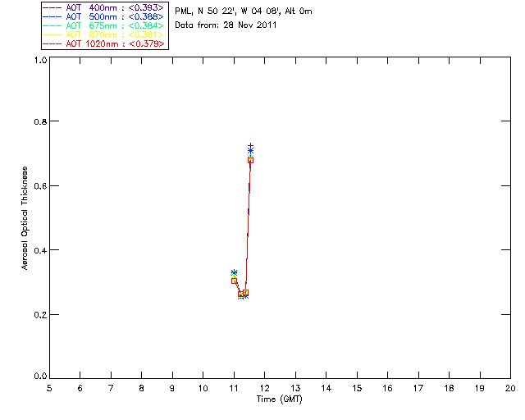Viewport: 525px width, 420px height.
Task: Click the AOT 400nm purple legend entry
Action: [x=103, y=7]
